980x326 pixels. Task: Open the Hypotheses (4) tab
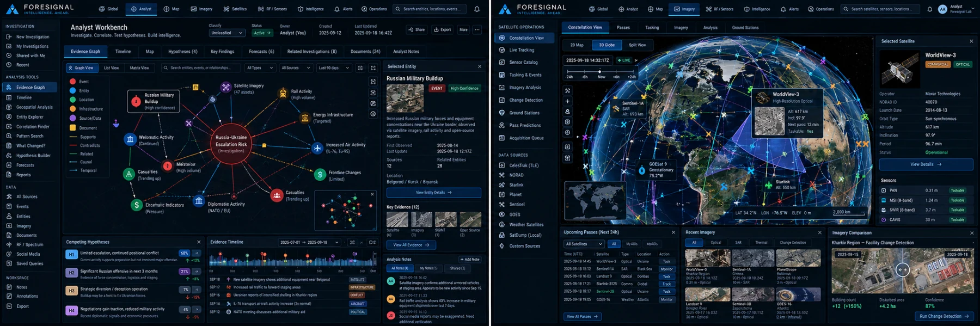point(183,52)
